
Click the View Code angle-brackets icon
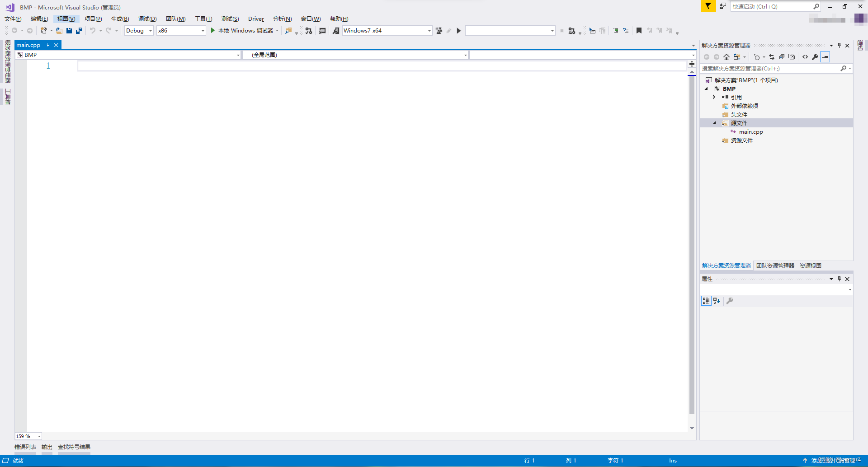click(805, 57)
